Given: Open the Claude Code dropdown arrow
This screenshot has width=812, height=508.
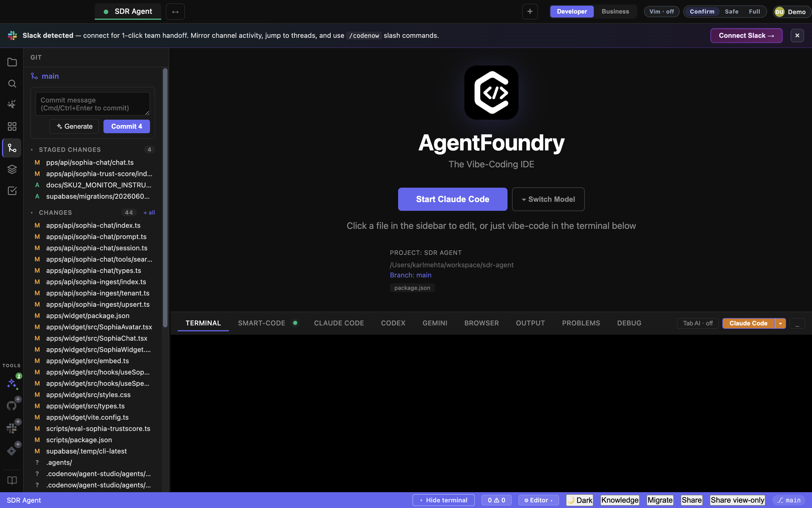Looking at the screenshot, I should [x=780, y=323].
